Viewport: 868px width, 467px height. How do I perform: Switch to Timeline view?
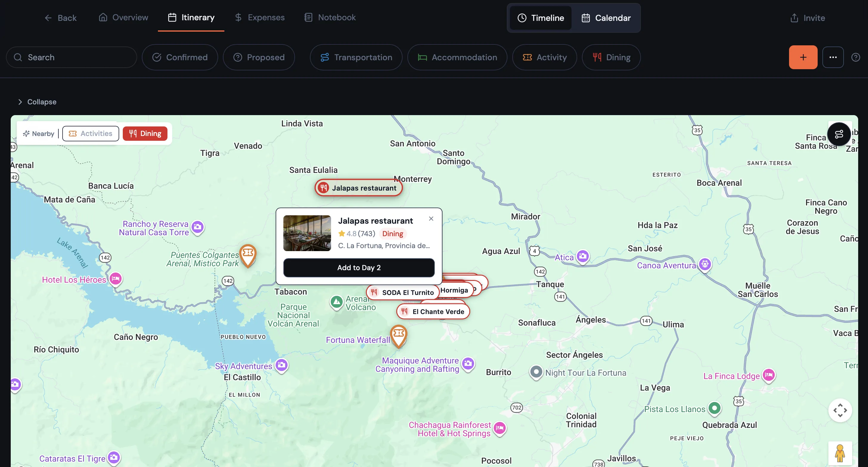541,18
